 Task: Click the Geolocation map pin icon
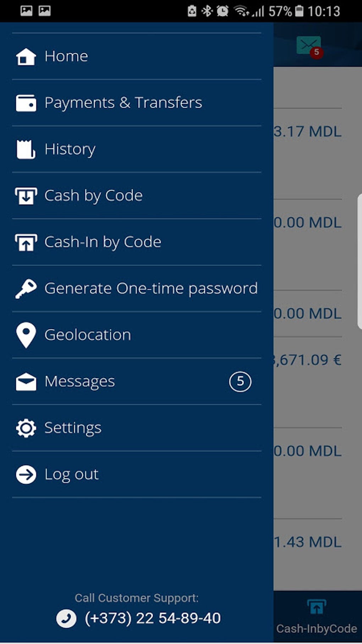pyautogui.click(x=26, y=335)
